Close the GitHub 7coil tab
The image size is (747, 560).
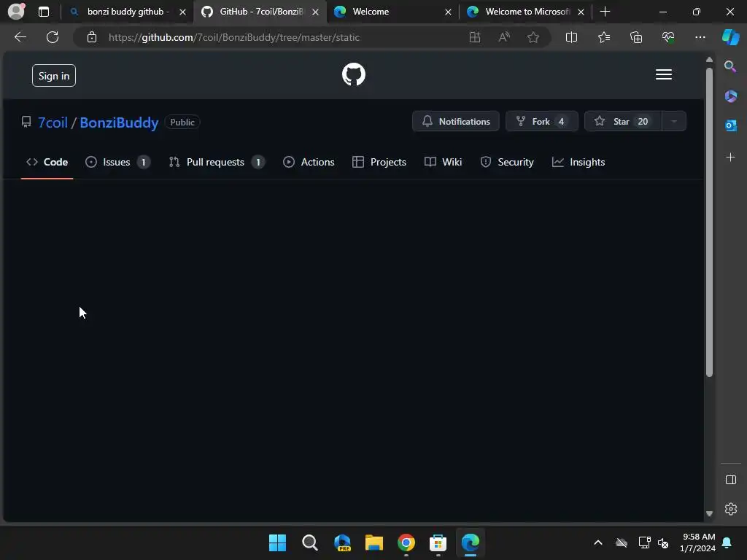(x=315, y=12)
